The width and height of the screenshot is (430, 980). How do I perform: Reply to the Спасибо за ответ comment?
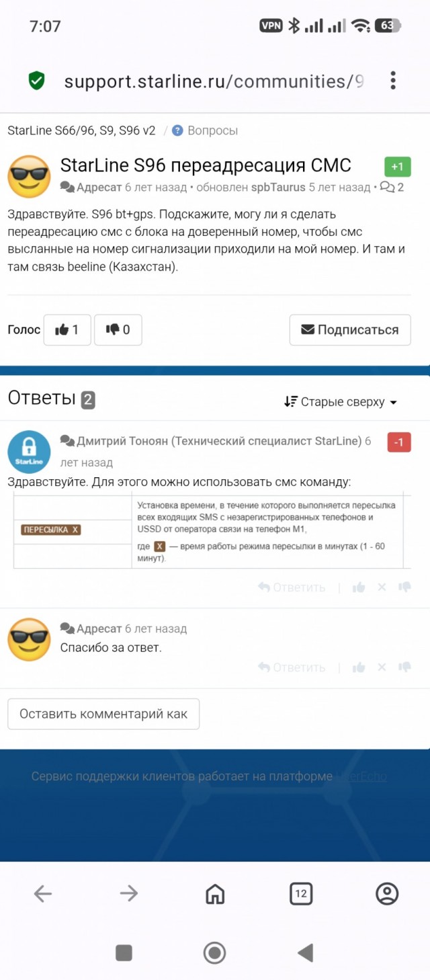292,667
